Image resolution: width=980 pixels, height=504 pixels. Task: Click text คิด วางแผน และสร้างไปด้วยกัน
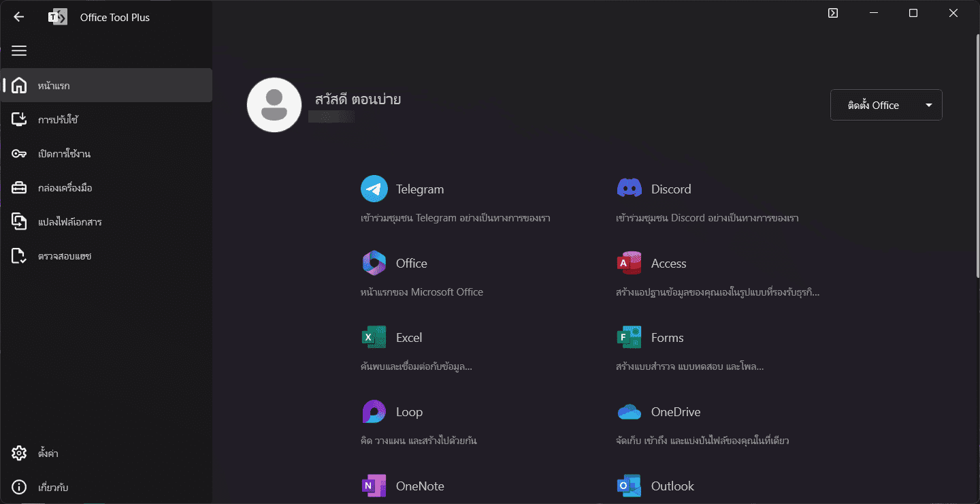[419, 441]
